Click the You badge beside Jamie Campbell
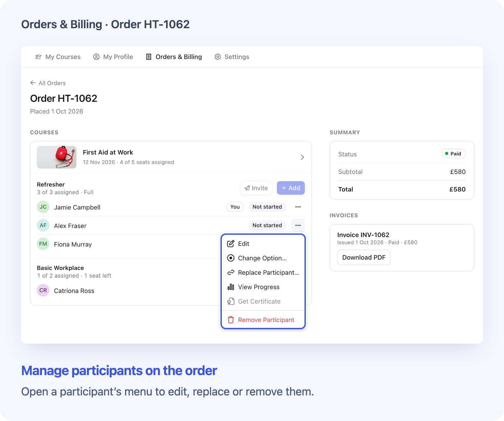 coord(235,207)
